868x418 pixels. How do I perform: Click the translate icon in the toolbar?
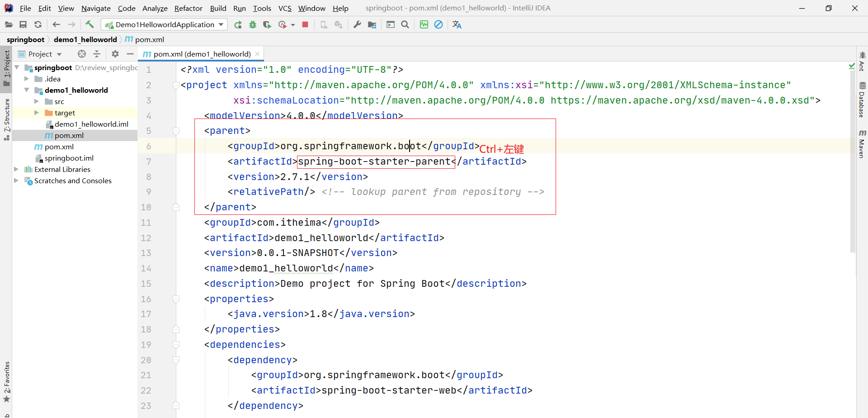(457, 25)
